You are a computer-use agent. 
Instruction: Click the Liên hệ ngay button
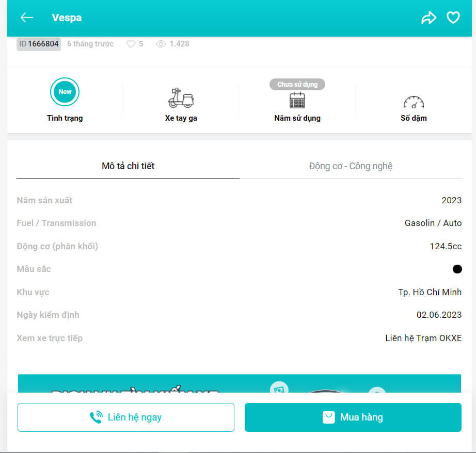pos(126,417)
